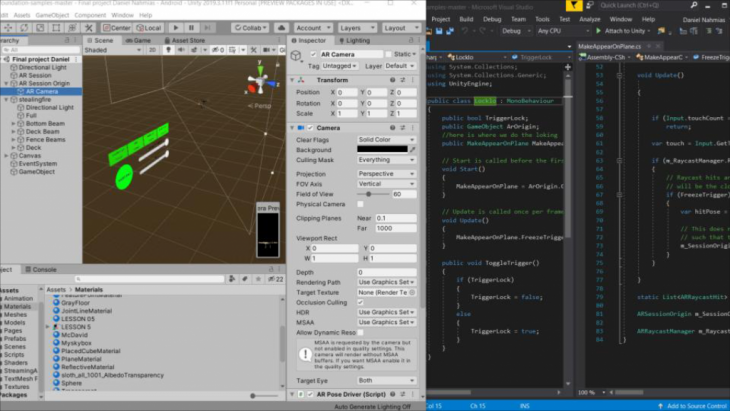Viewport: 730px width, 411px height.
Task: Open the Analyze menu in Visual Studio
Action: pyautogui.click(x=590, y=18)
